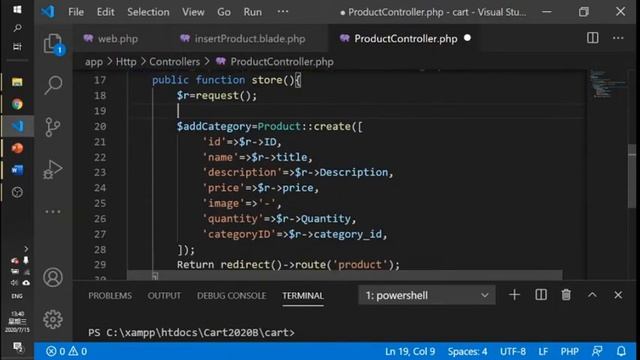
Task: Click the terminal prompt line
Action: point(191,333)
